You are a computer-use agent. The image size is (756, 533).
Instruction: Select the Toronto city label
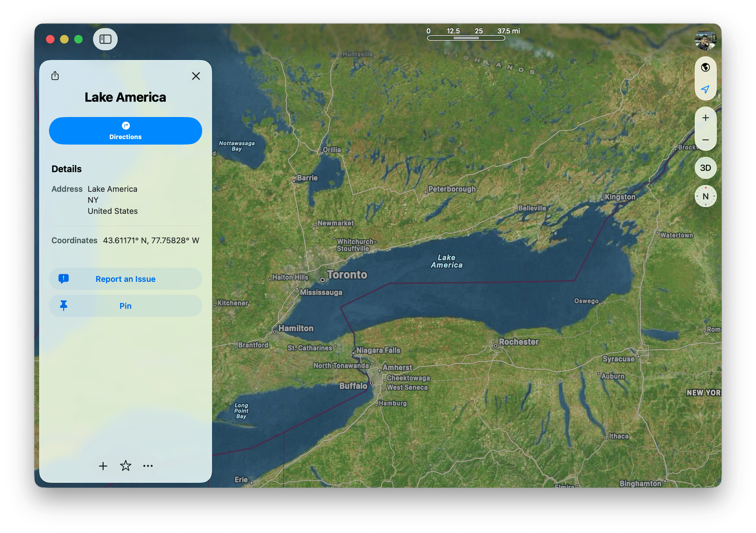tap(347, 274)
